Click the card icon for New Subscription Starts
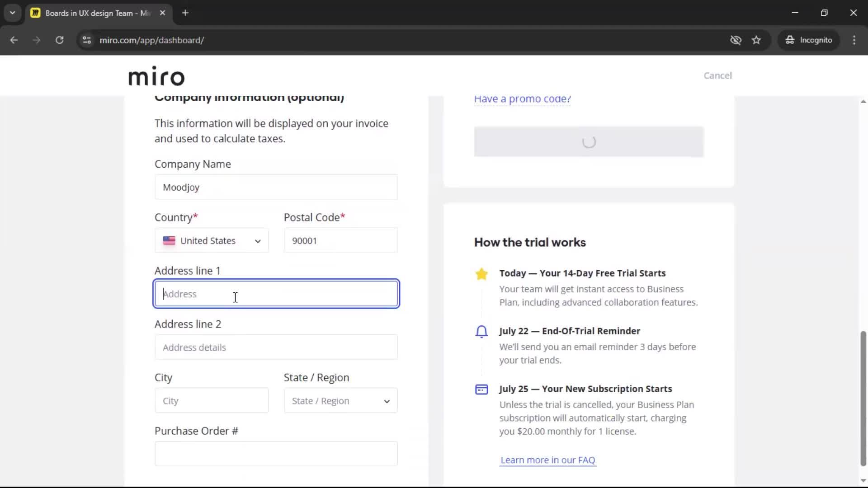The width and height of the screenshot is (868, 488). tap(481, 389)
